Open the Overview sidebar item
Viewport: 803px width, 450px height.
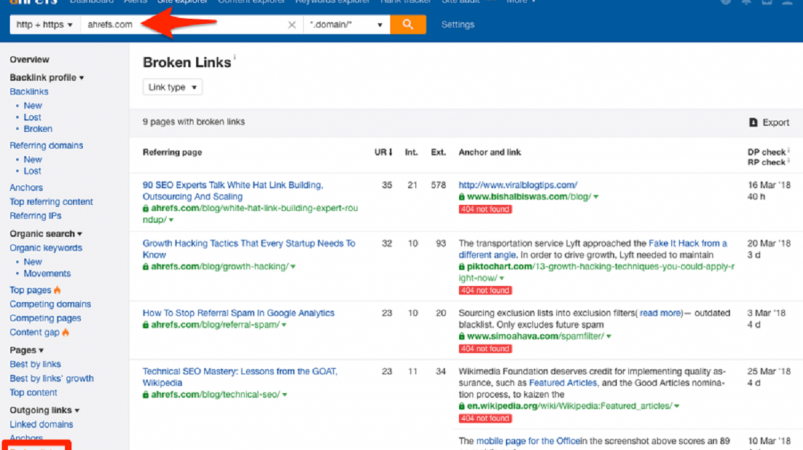click(x=29, y=59)
